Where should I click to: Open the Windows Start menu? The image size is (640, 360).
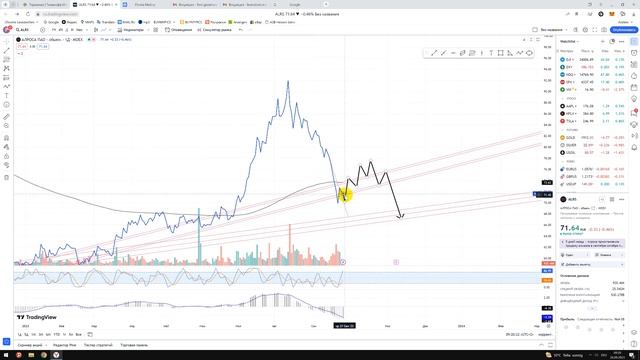click(x=6, y=355)
